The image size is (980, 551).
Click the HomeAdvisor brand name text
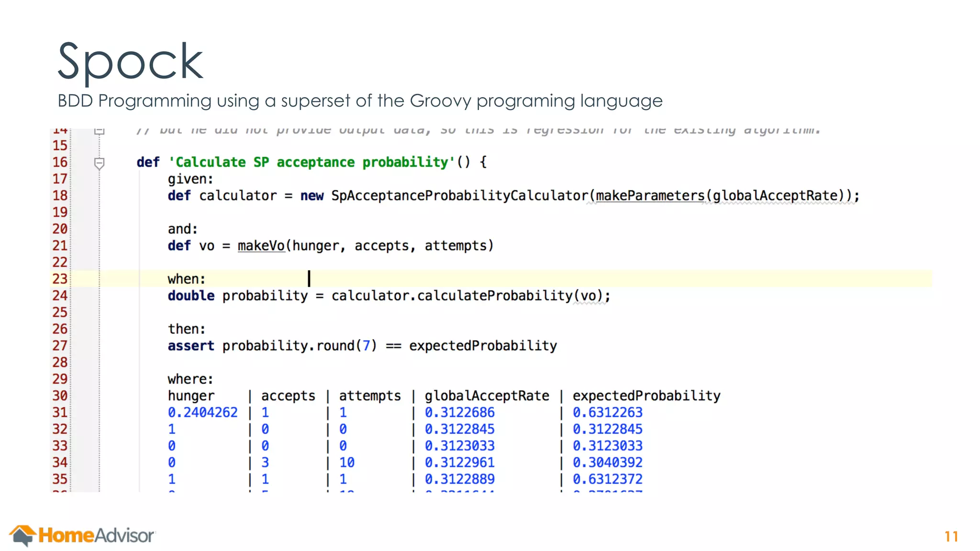pos(96,536)
